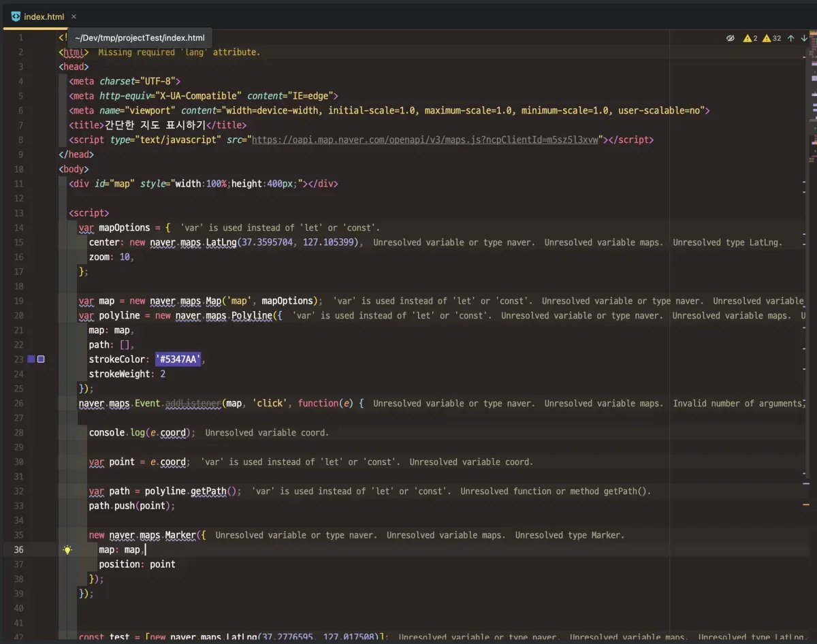This screenshot has height=644, width=817.
Task: Select the index.html tab label
Action: click(44, 16)
